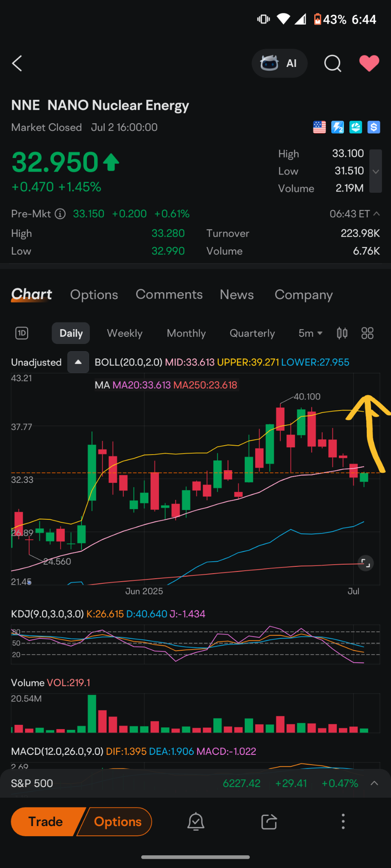Open the 5m interval dropdown

tap(310, 333)
